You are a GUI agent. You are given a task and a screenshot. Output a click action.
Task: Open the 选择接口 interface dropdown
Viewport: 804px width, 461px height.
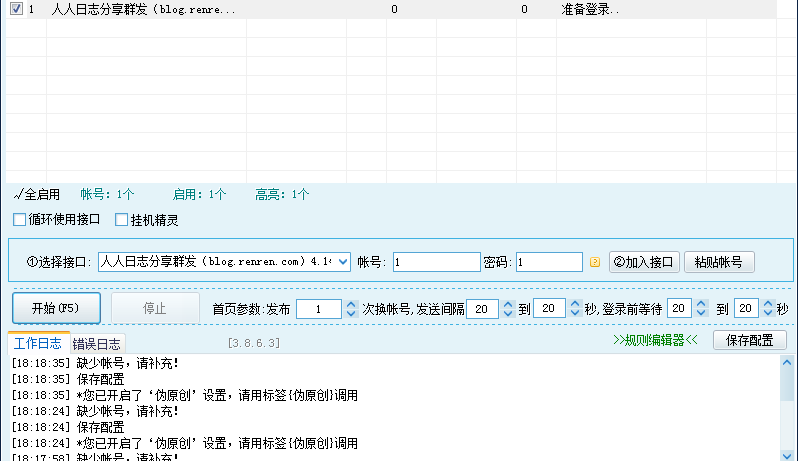(x=344, y=262)
